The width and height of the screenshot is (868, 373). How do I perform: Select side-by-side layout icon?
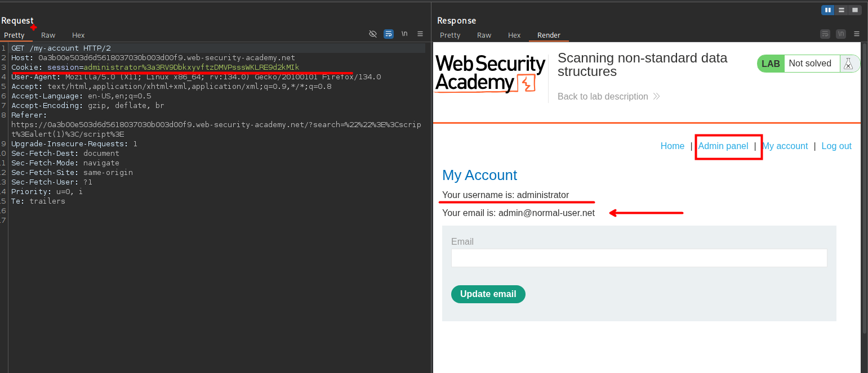click(x=827, y=10)
